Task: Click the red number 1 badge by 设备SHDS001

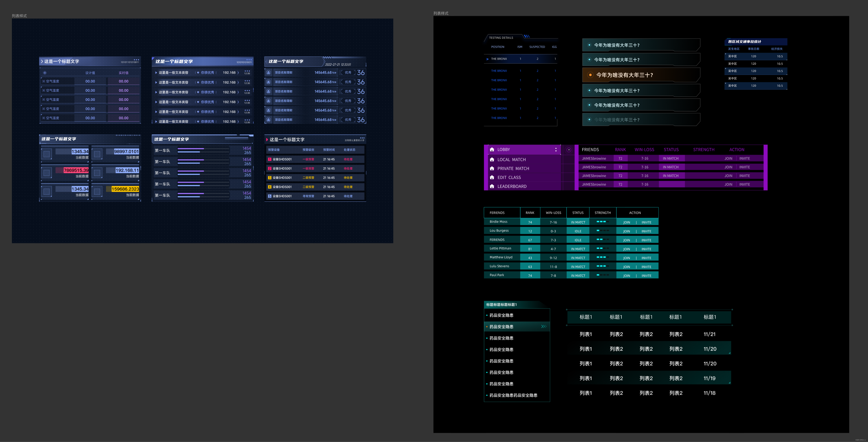Action: [270, 159]
